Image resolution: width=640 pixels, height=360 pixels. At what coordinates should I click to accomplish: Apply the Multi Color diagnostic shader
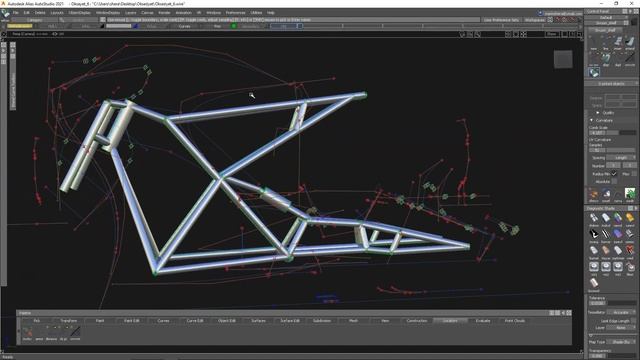coord(606,219)
